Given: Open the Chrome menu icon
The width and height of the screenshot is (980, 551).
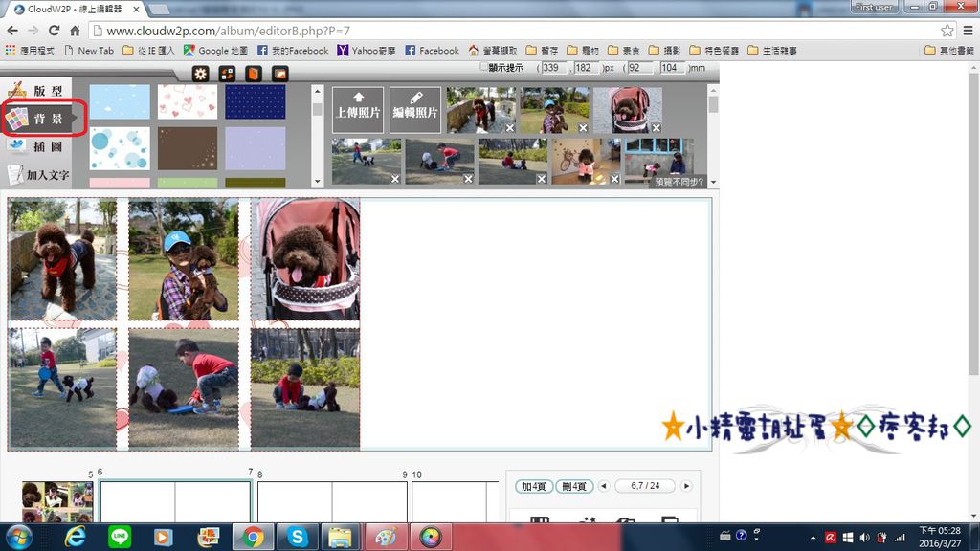Looking at the screenshot, I should point(968,31).
